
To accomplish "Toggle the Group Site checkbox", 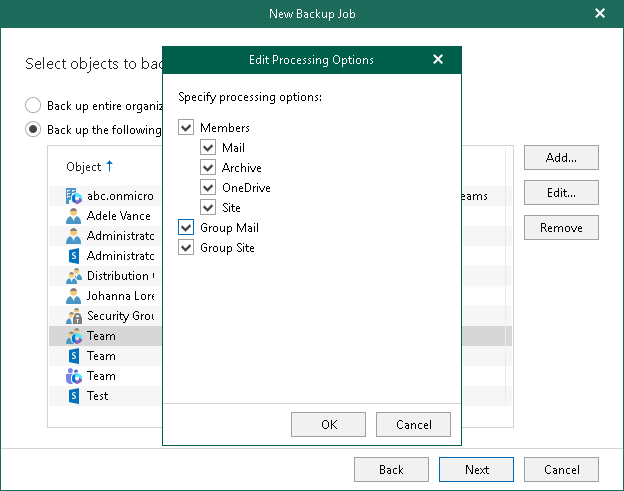I will (186, 248).
